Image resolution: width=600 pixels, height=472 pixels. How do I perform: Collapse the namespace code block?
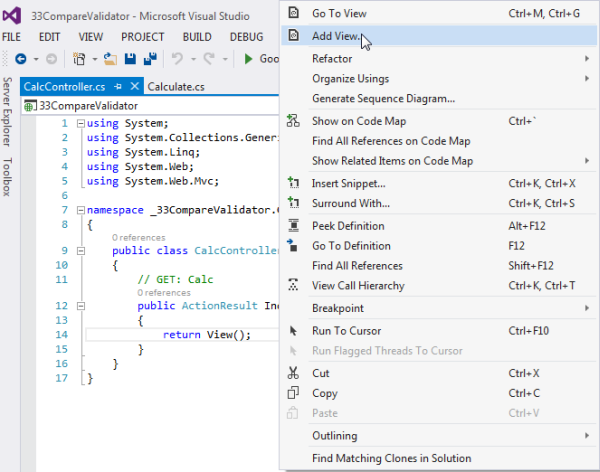(79, 211)
